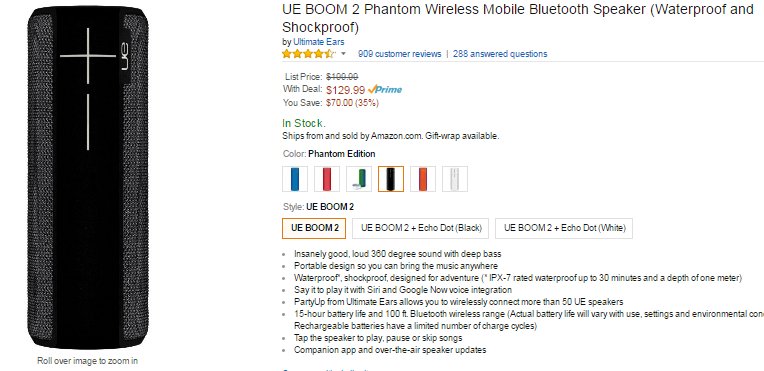The height and width of the screenshot is (371, 764).
Task: Choose UE BOOM 2 + Echo Dot (Black)
Action: point(421,228)
